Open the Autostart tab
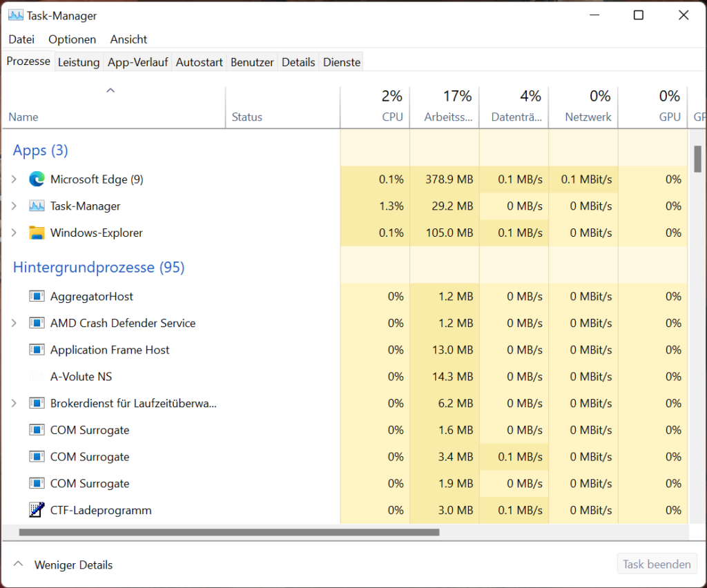Image resolution: width=707 pixels, height=588 pixels. click(x=200, y=62)
